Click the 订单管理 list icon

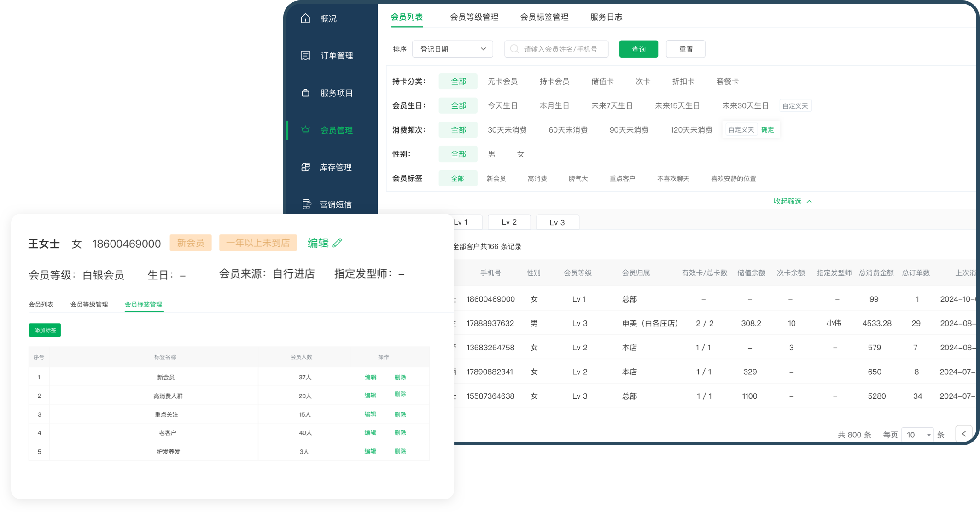[x=305, y=56]
